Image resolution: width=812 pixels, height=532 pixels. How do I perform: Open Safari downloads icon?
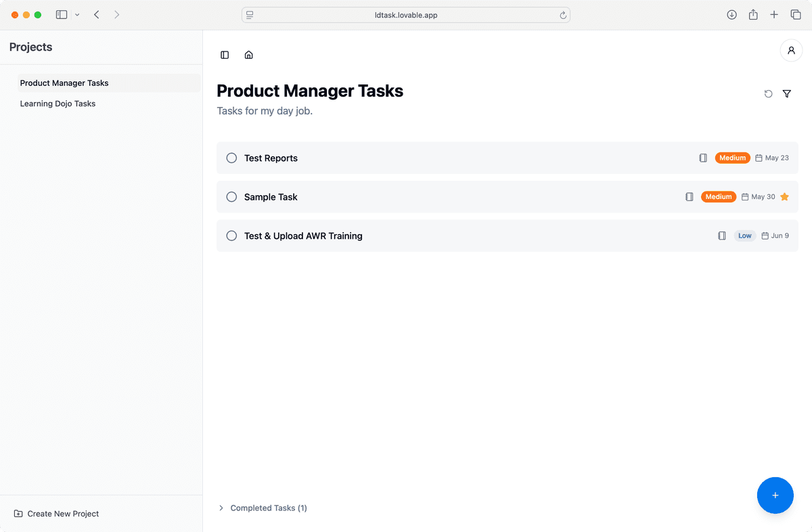pyautogui.click(x=731, y=15)
